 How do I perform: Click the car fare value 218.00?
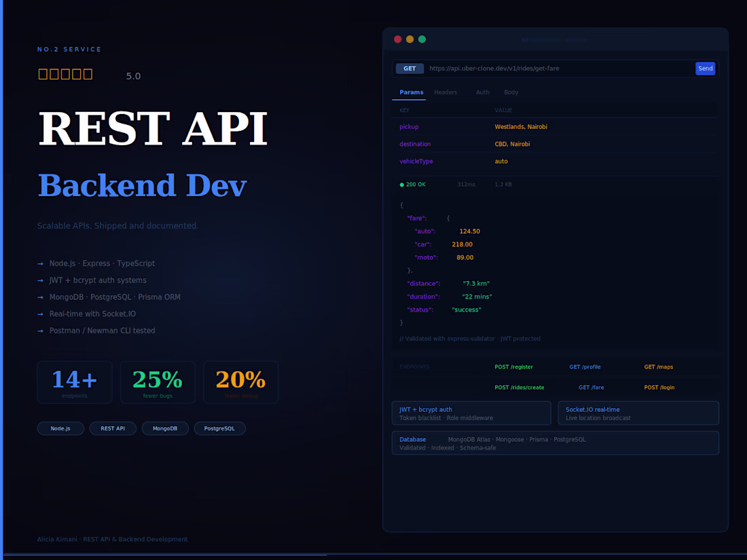click(x=462, y=244)
